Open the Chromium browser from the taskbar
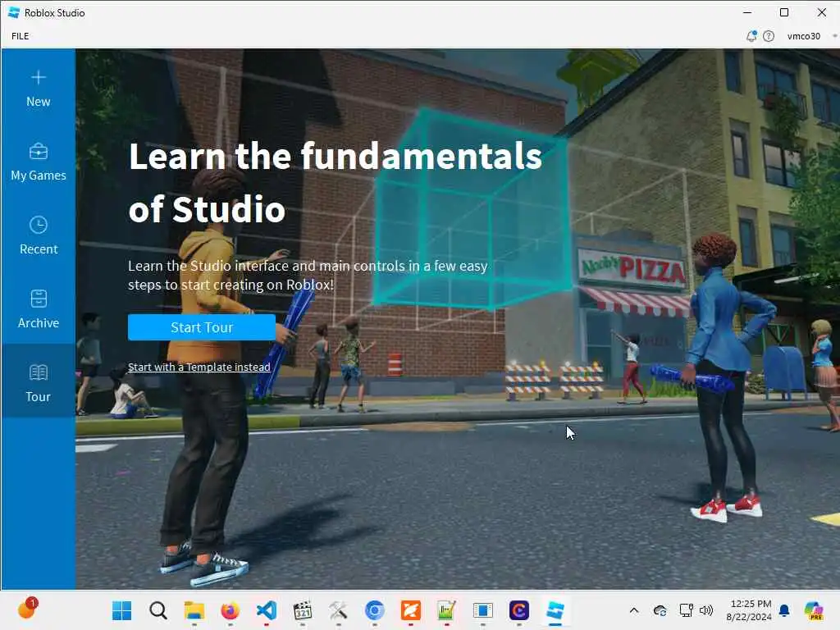The width and height of the screenshot is (840, 630). tap(374, 610)
